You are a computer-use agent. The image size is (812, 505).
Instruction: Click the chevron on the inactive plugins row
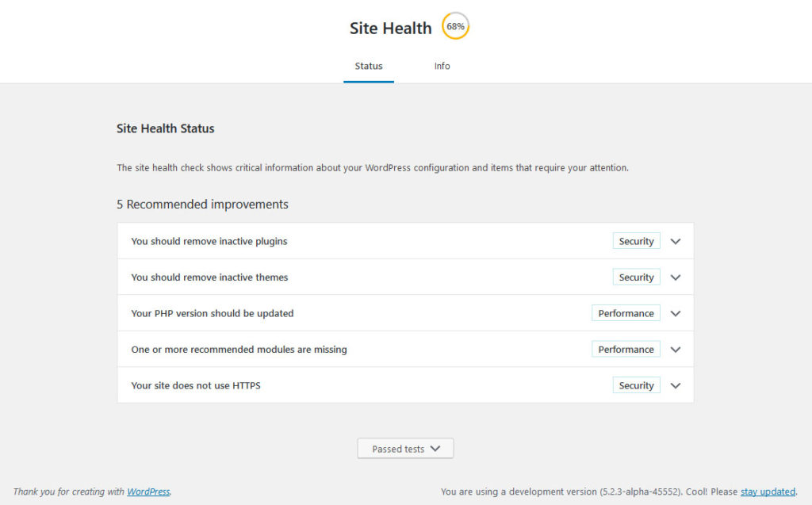(675, 240)
